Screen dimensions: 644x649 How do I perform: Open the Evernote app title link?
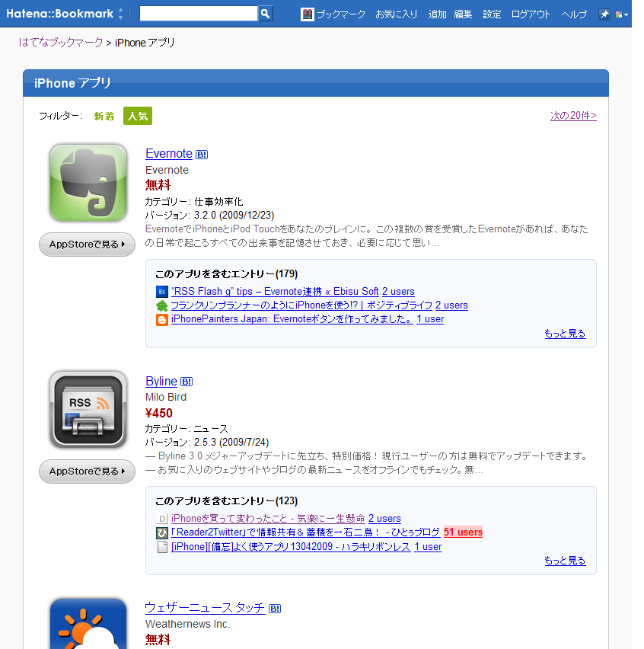coord(169,154)
